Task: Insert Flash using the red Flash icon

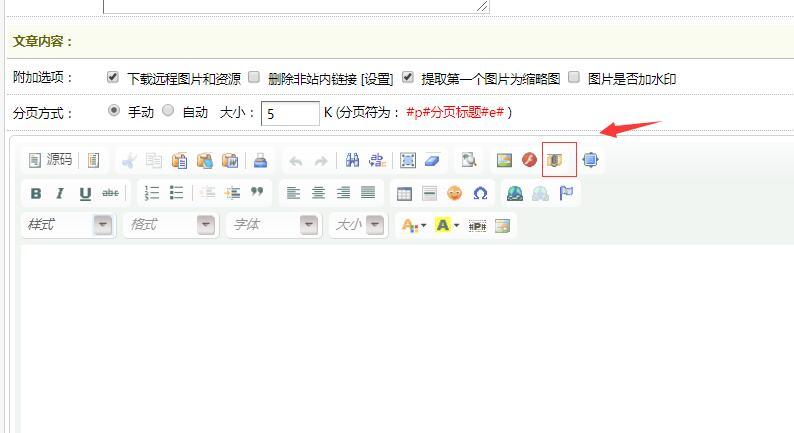Action: coord(529,161)
